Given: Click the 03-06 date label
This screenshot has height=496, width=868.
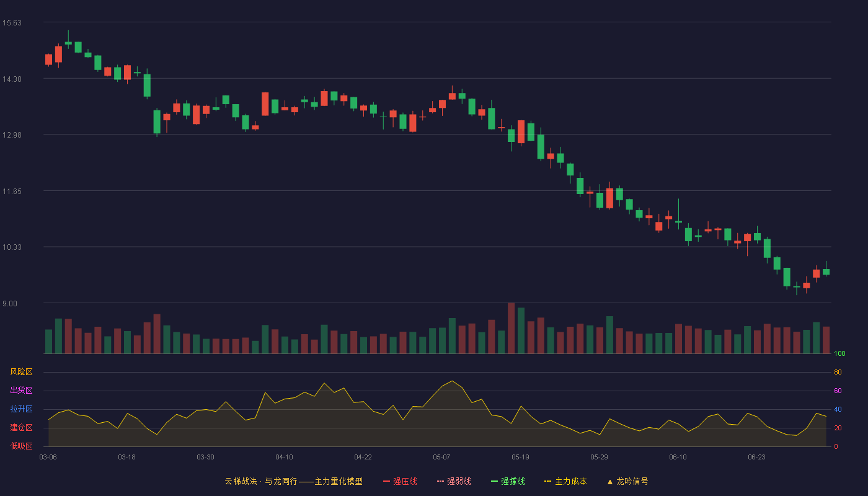Looking at the screenshot, I should coord(48,457).
